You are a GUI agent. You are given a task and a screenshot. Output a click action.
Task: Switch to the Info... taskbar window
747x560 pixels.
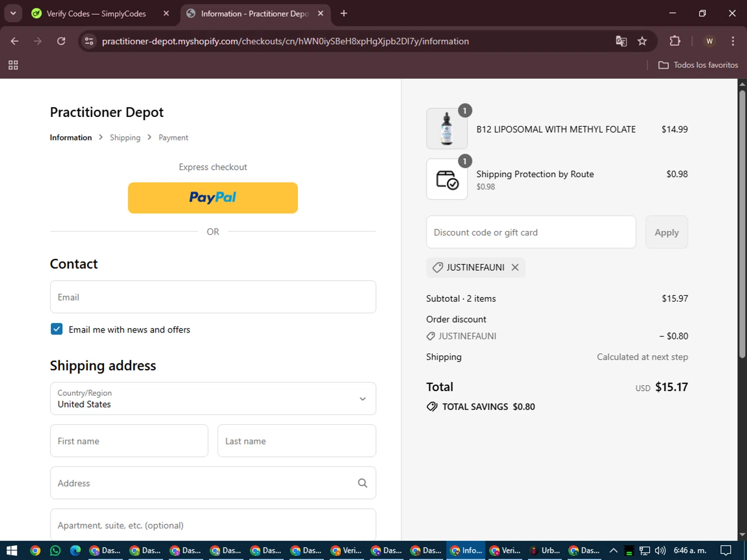(466, 551)
